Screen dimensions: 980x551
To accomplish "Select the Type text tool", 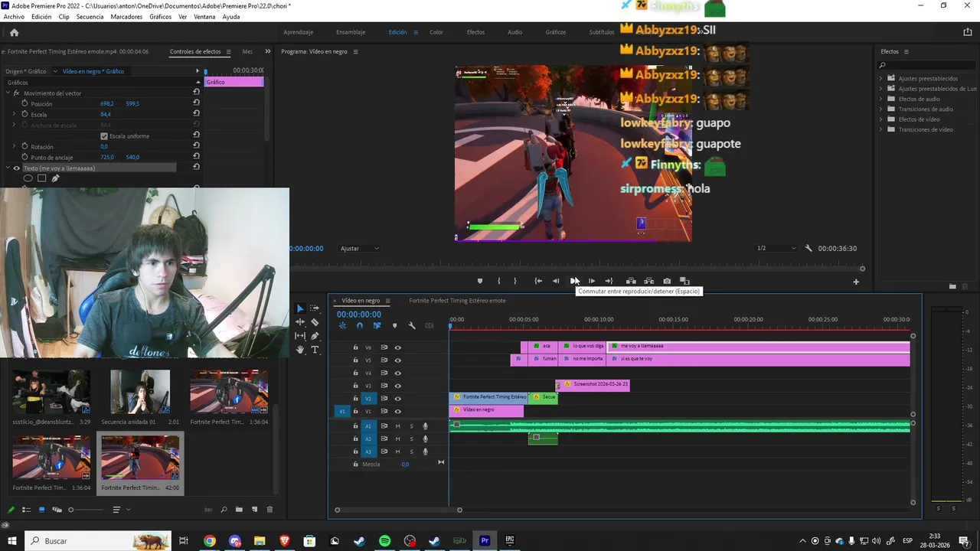I will (x=315, y=350).
